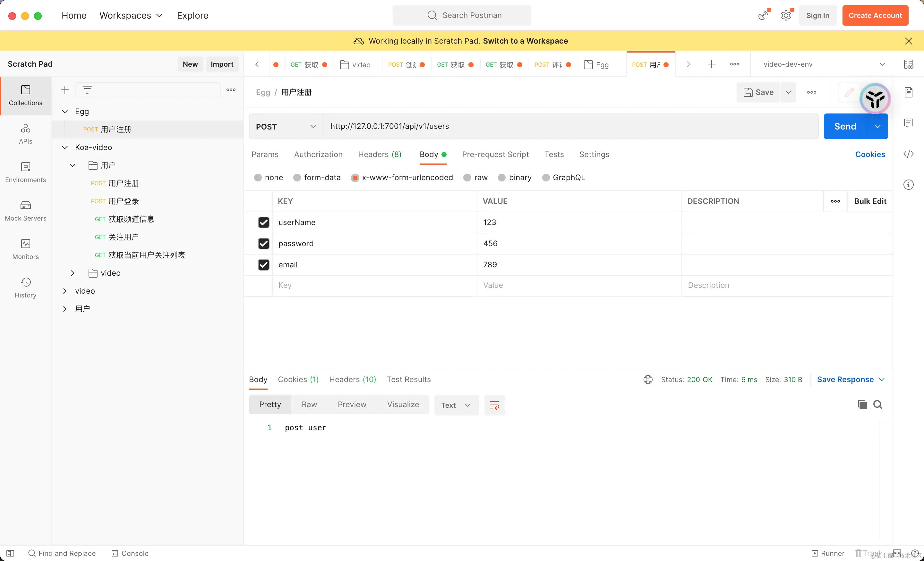The width and height of the screenshot is (924, 561).
Task: Search within the response body
Action: (x=877, y=405)
